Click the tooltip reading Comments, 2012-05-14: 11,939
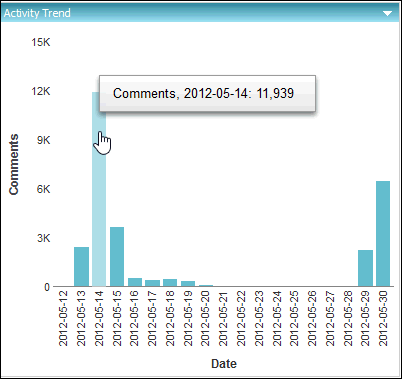Screen dimensions: 402x379 (207, 93)
